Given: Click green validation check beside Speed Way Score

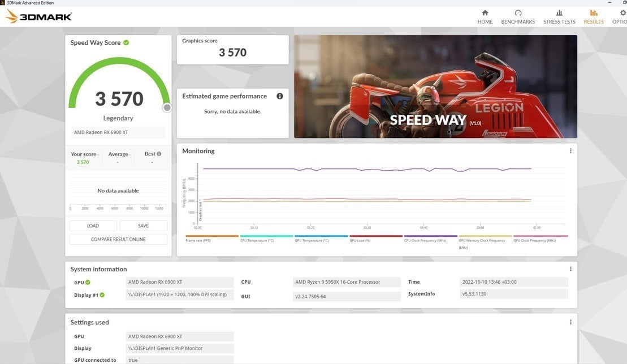Looking at the screenshot, I should [x=126, y=43].
